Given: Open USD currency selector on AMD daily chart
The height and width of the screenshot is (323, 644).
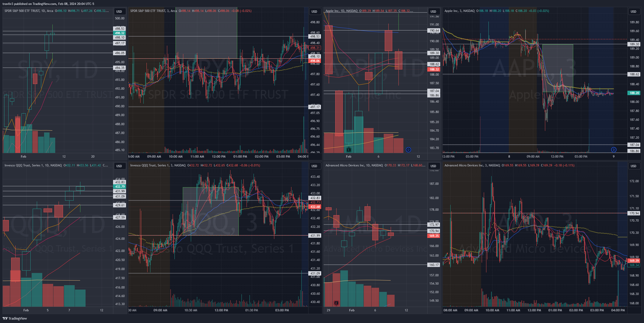Looking at the screenshot, I should coord(433,166).
